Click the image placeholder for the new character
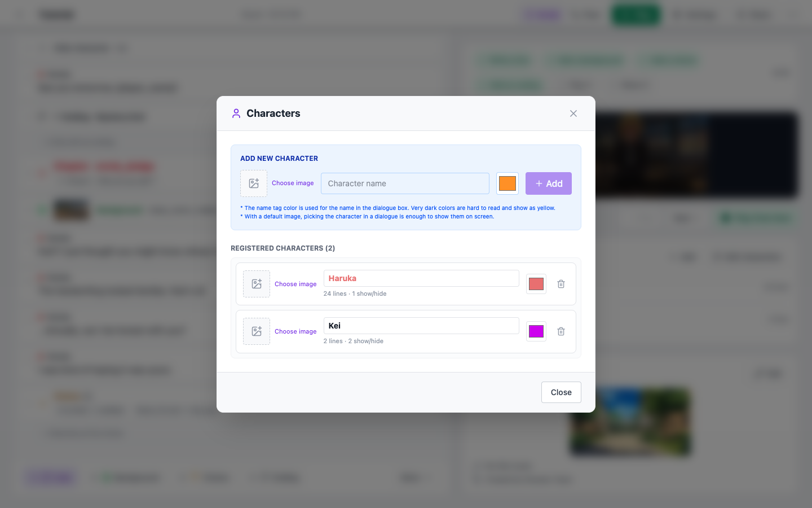Screen dimensions: 812x508 click(x=254, y=183)
